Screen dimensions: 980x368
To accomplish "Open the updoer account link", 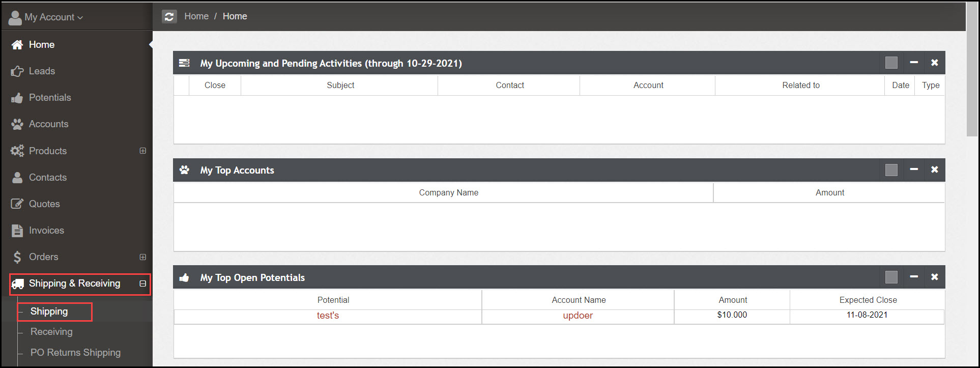I will click(578, 316).
